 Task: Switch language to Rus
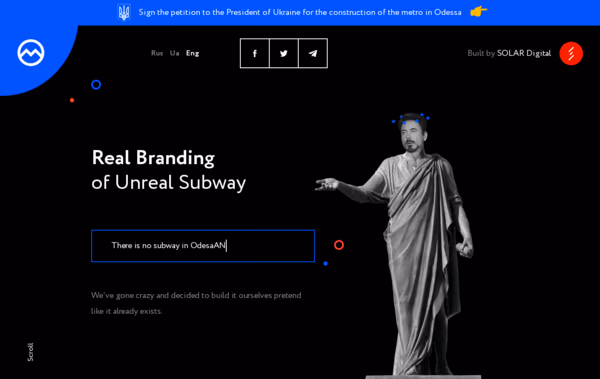(x=157, y=53)
